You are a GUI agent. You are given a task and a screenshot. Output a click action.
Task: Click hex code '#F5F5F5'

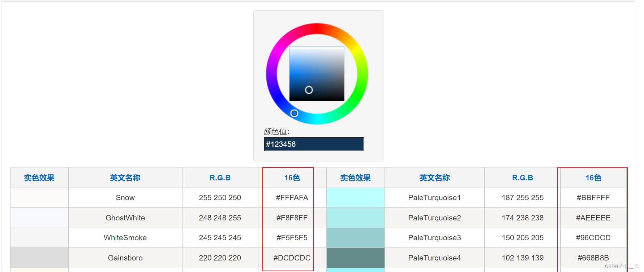(292, 238)
